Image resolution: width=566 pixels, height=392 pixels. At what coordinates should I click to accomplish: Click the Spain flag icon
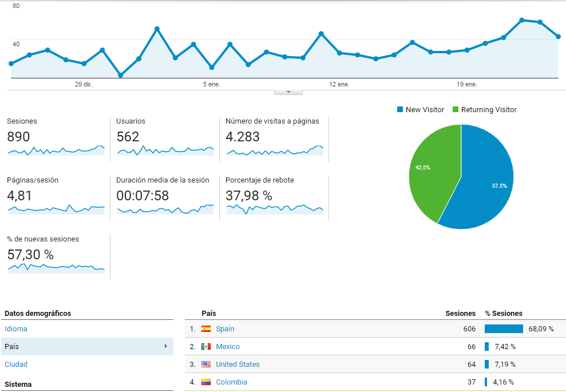[206, 329]
